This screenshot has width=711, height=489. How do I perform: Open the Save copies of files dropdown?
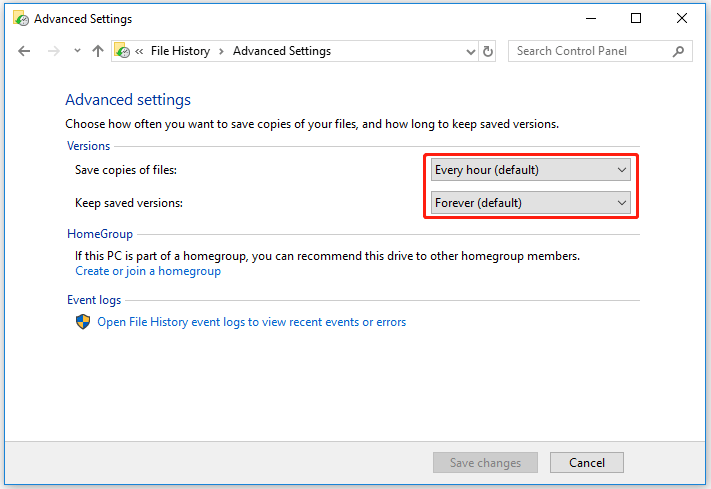click(x=531, y=170)
